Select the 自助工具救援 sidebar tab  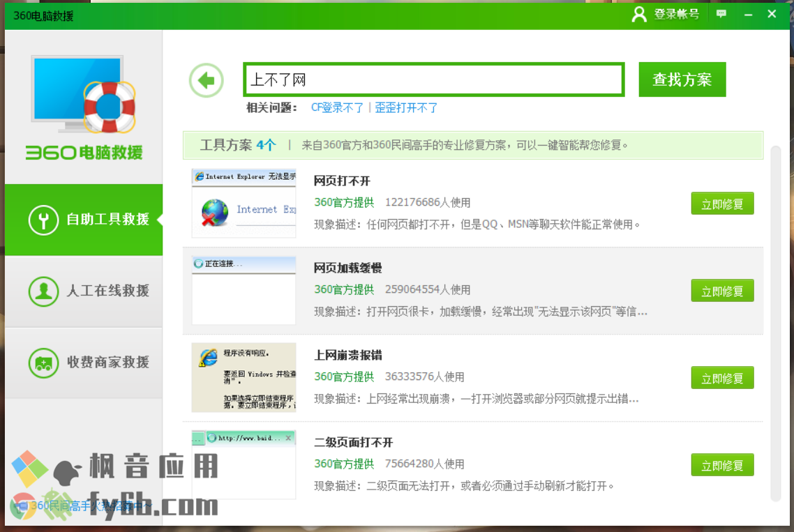pyautogui.click(x=84, y=220)
